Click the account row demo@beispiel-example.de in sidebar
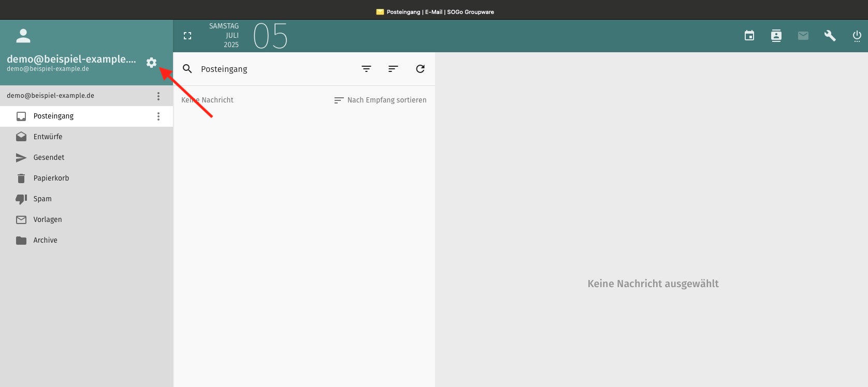The height and width of the screenshot is (387, 868). [86, 96]
